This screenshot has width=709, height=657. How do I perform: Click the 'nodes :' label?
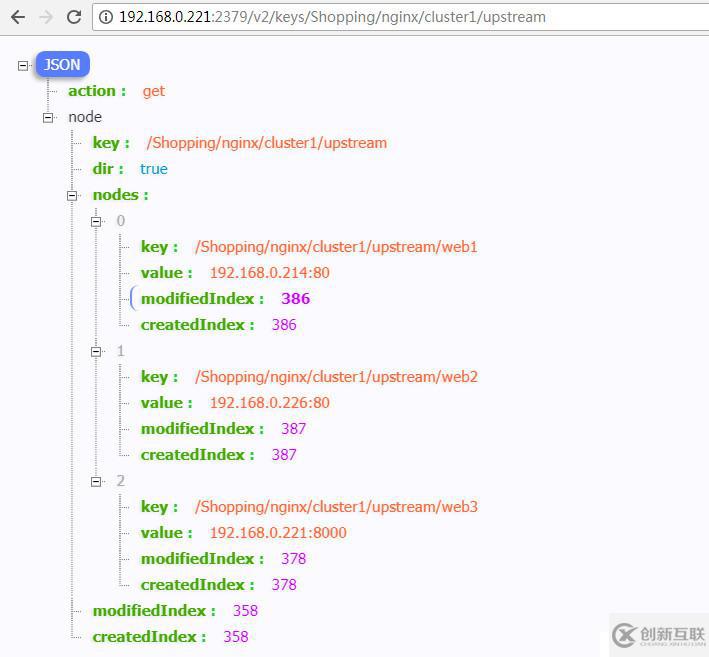120,195
